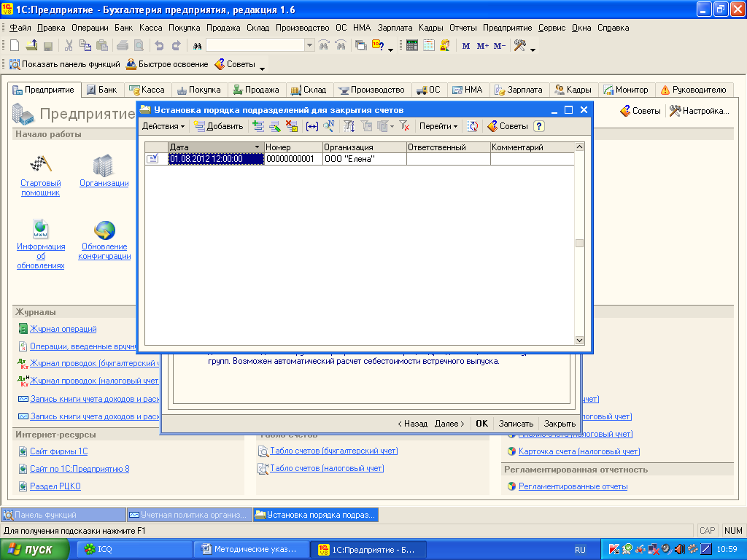Click the < Назад button
The height and width of the screenshot is (560, 747).
[413, 424]
